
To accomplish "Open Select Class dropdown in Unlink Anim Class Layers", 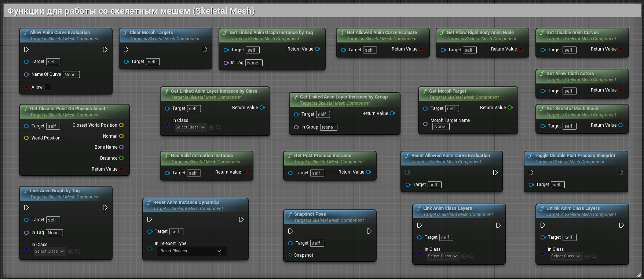I will pyautogui.click(x=566, y=256).
